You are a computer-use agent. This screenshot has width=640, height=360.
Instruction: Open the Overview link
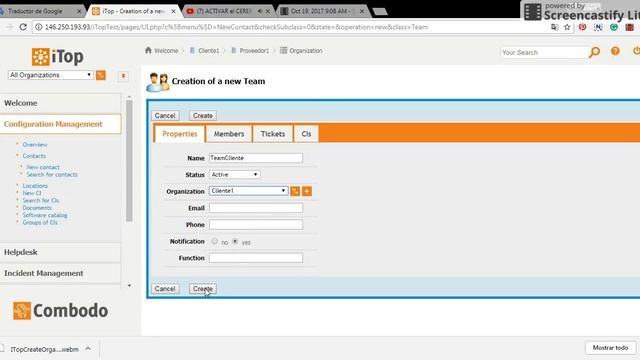pyautogui.click(x=35, y=144)
